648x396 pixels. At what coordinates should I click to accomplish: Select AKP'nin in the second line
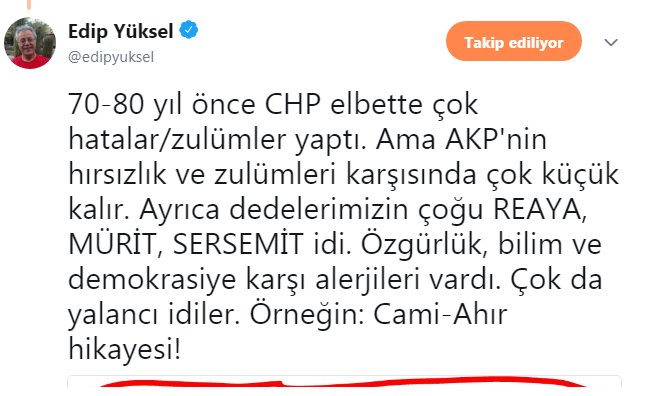pyautogui.click(x=496, y=139)
